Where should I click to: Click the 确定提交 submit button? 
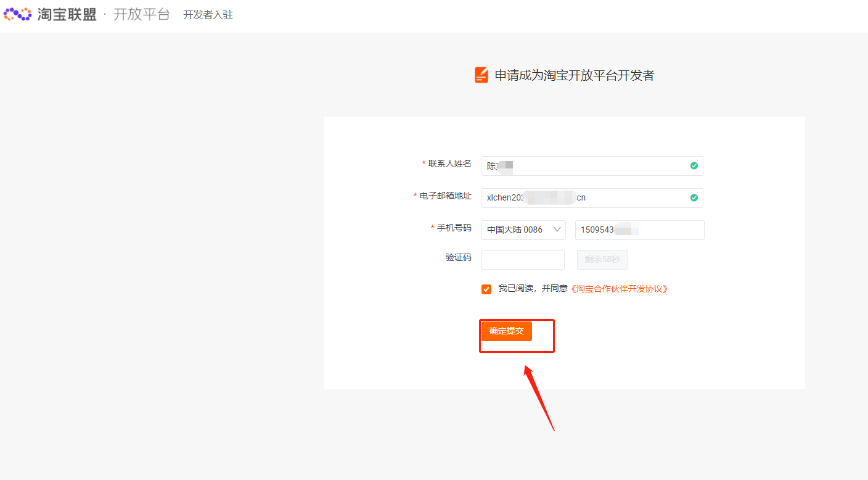[x=507, y=331]
